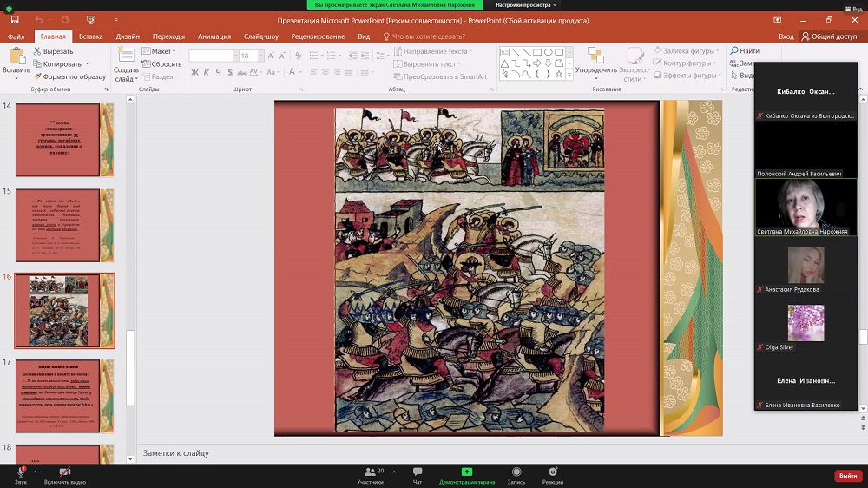Click Создать слайд new slide icon
Screen dimensions: 868x488
[x=126, y=56]
